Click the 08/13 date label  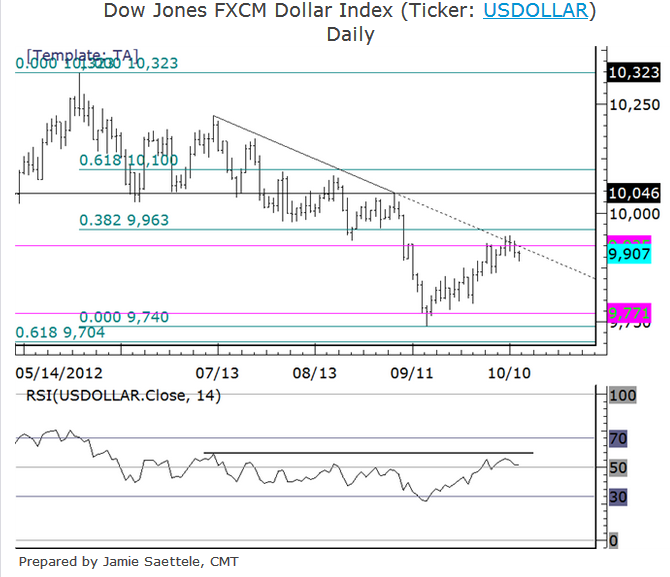pos(314,373)
